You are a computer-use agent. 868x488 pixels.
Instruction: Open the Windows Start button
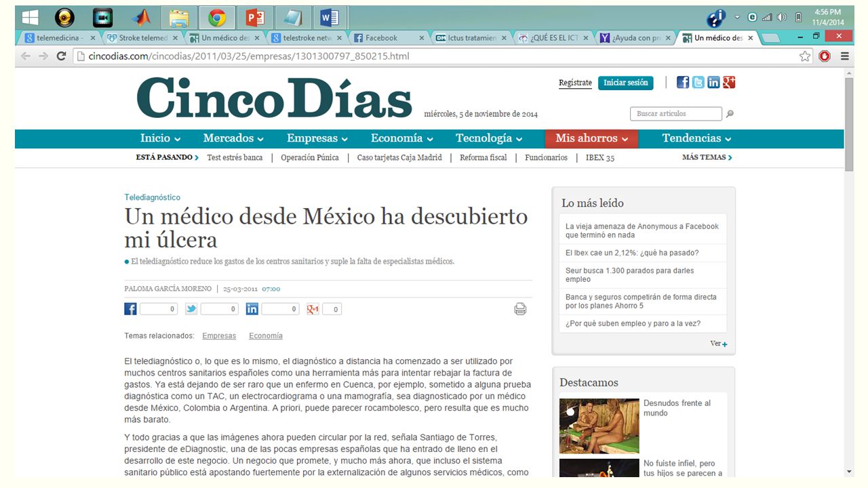30,18
